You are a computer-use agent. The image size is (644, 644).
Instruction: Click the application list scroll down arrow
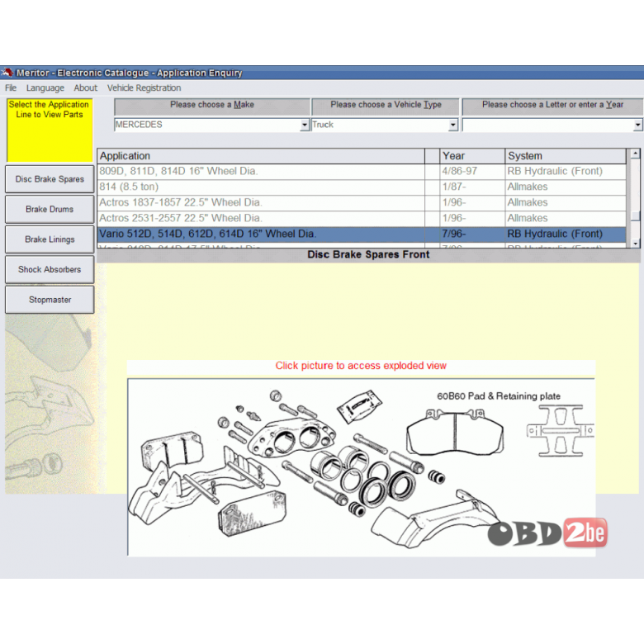(635, 243)
